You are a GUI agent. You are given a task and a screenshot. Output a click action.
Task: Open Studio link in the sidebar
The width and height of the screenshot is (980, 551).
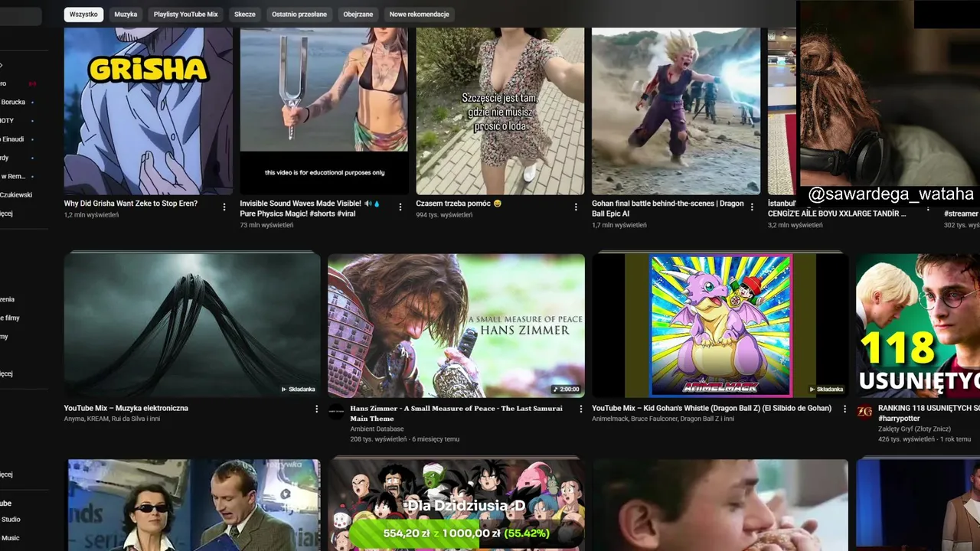click(x=12, y=520)
